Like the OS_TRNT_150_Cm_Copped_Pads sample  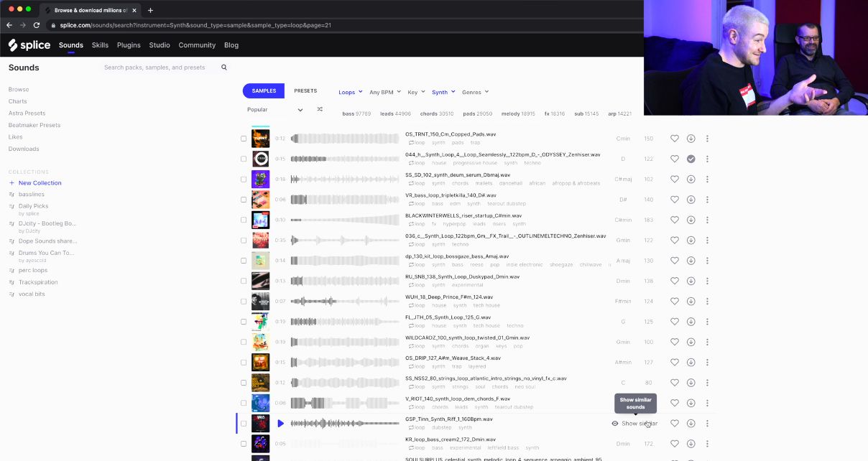[x=674, y=139]
